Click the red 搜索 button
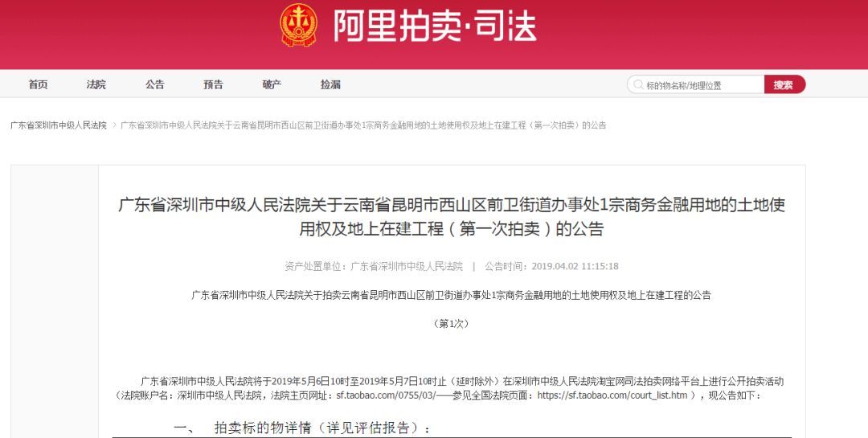The height and width of the screenshot is (438, 868). [784, 84]
